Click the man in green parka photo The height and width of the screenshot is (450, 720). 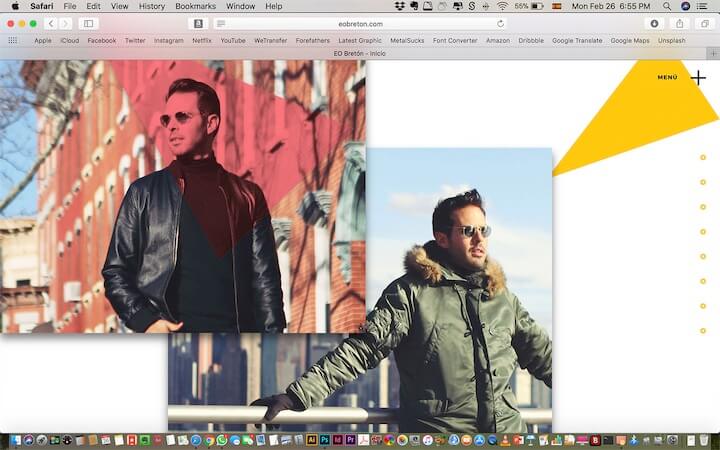[450, 300]
